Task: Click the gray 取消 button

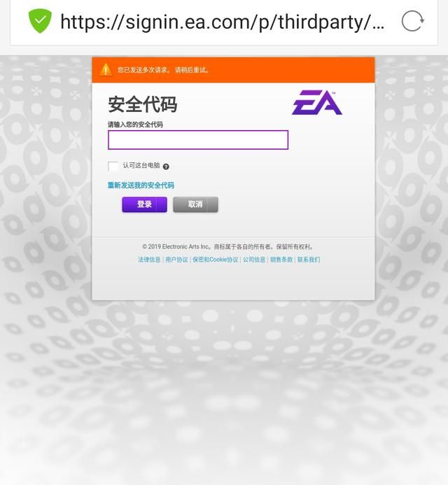Action: tap(195, 204)
